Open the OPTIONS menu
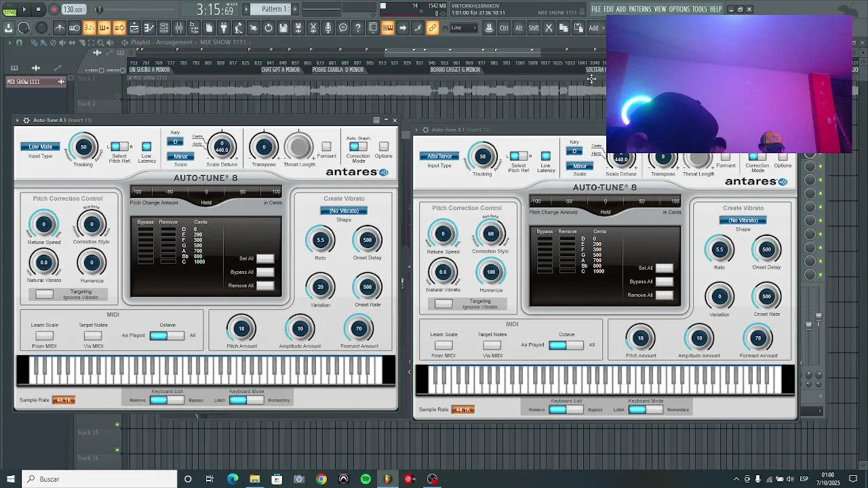 pos(679,9)
